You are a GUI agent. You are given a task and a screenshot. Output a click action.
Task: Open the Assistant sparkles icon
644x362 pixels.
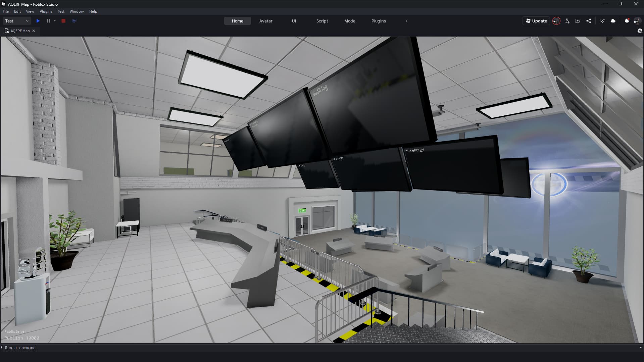(x=602, y=21)
